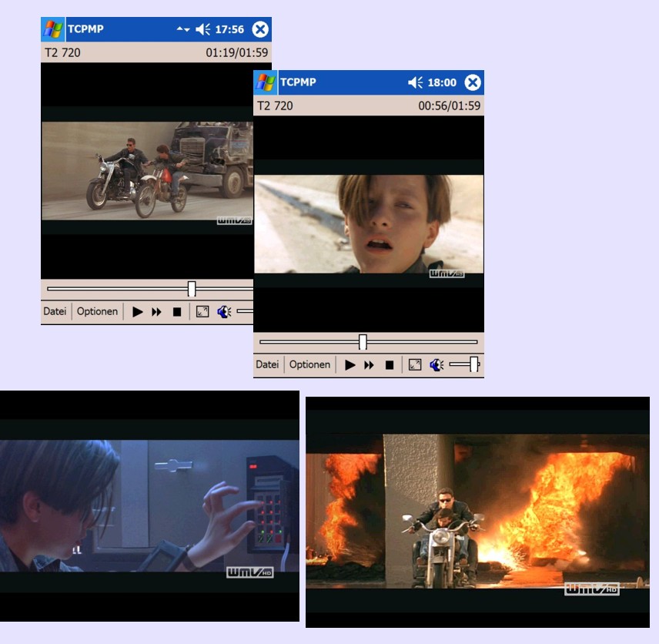Open Optionen menu in right TCPMP window
The width and height of the screenshot is (659, 644).
[309, 364]
